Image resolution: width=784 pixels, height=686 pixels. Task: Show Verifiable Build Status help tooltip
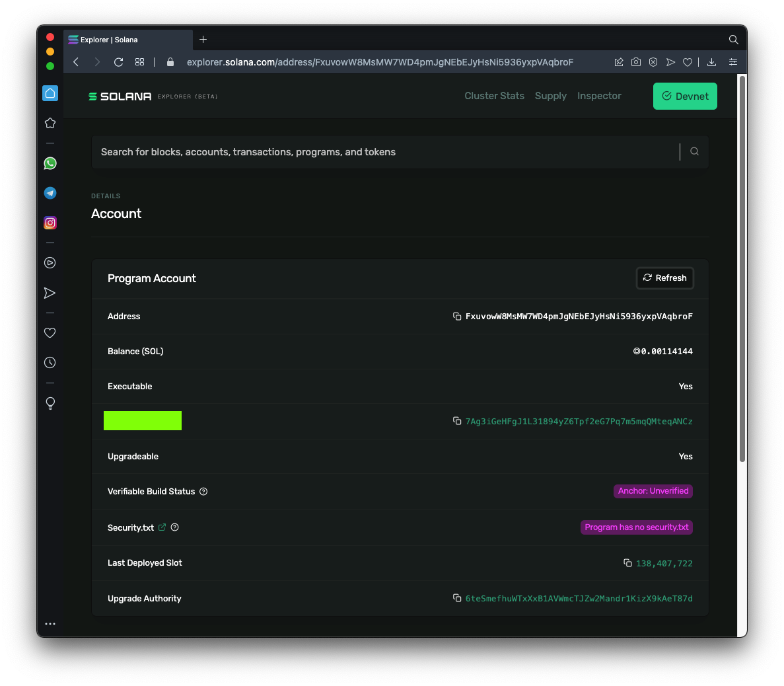[x=203, y=492]
